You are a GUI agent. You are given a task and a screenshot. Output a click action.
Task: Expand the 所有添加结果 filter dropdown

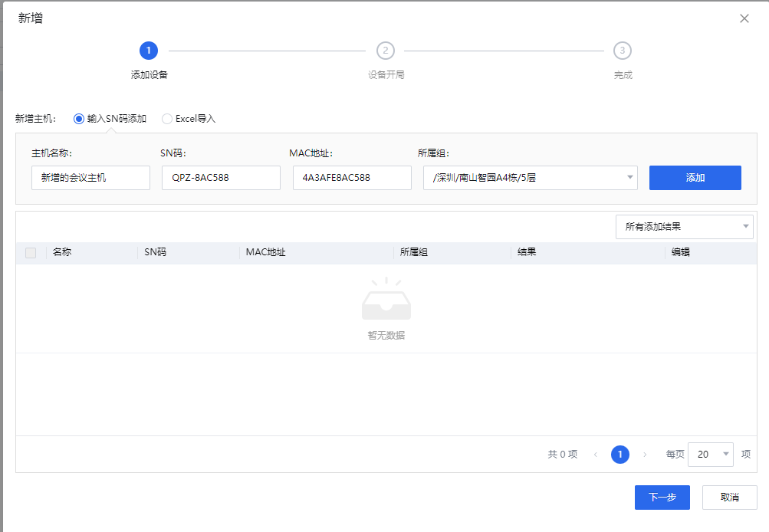pyautogui.click(x=684, y=227)
